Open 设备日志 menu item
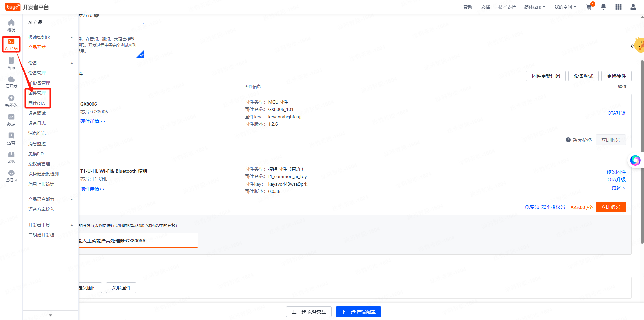Viewport: 644px width, 320px height. 37,123
